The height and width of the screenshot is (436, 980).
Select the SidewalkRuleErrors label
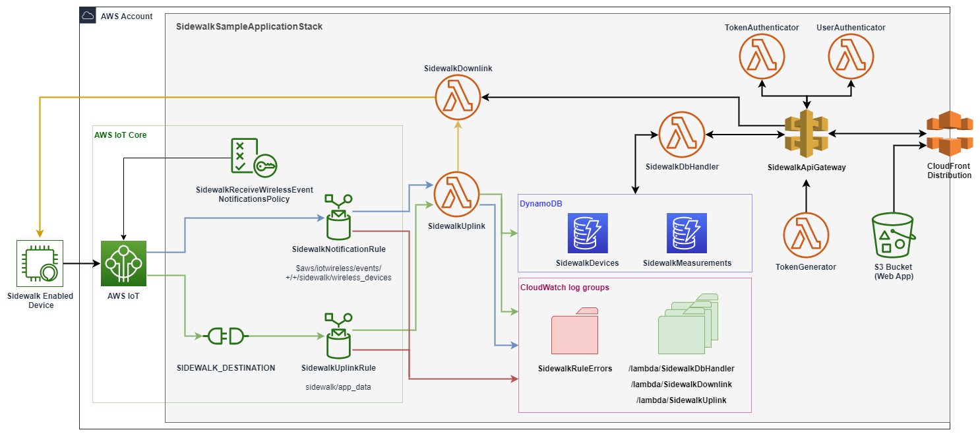click(575, 369)
